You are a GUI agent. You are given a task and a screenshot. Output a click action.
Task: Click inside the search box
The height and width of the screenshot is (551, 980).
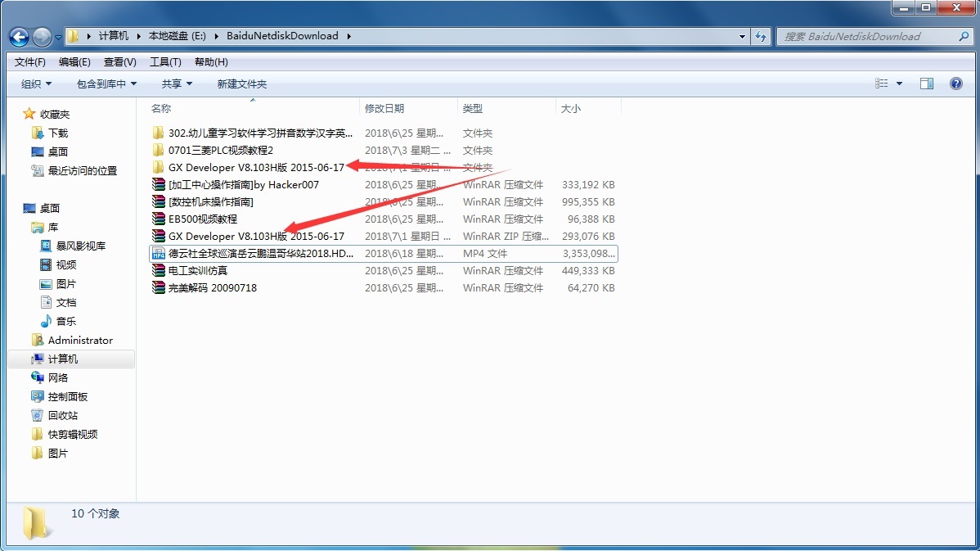[867, 36]
